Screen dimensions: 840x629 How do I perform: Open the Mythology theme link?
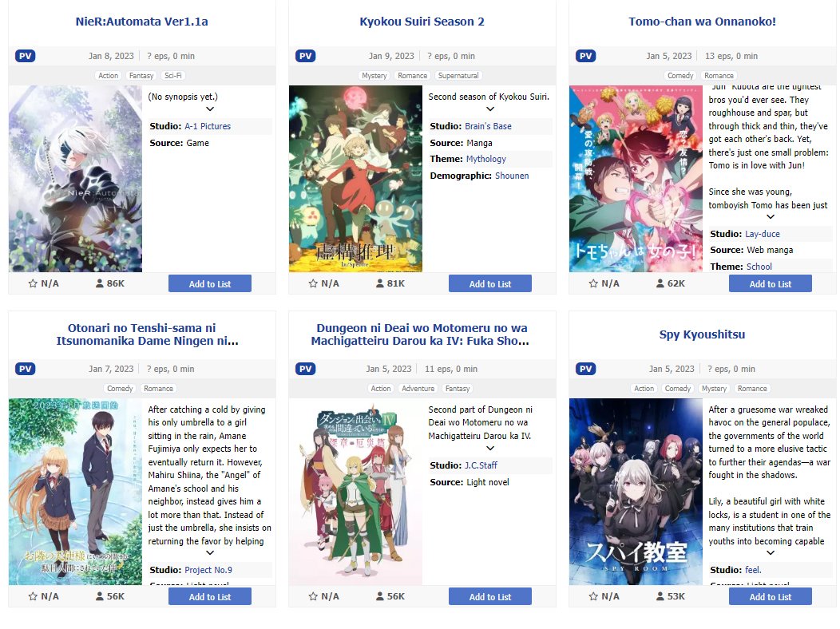(486, 159)
